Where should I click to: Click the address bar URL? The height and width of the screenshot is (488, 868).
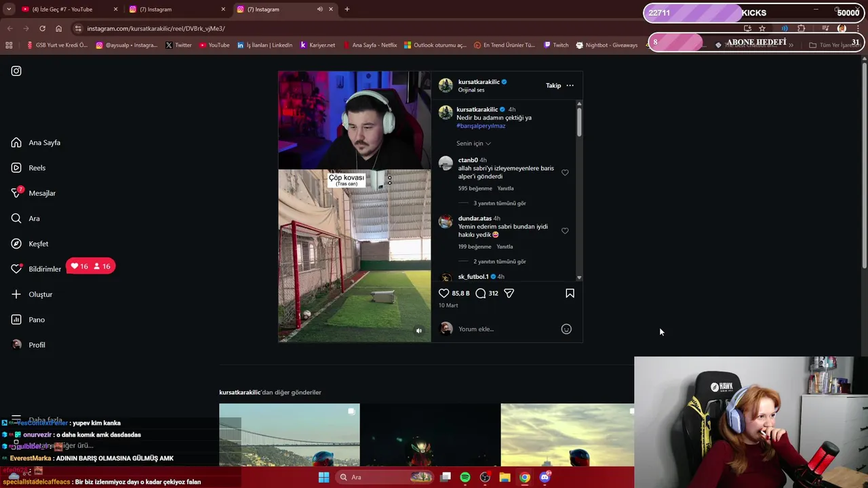(156, 28)
